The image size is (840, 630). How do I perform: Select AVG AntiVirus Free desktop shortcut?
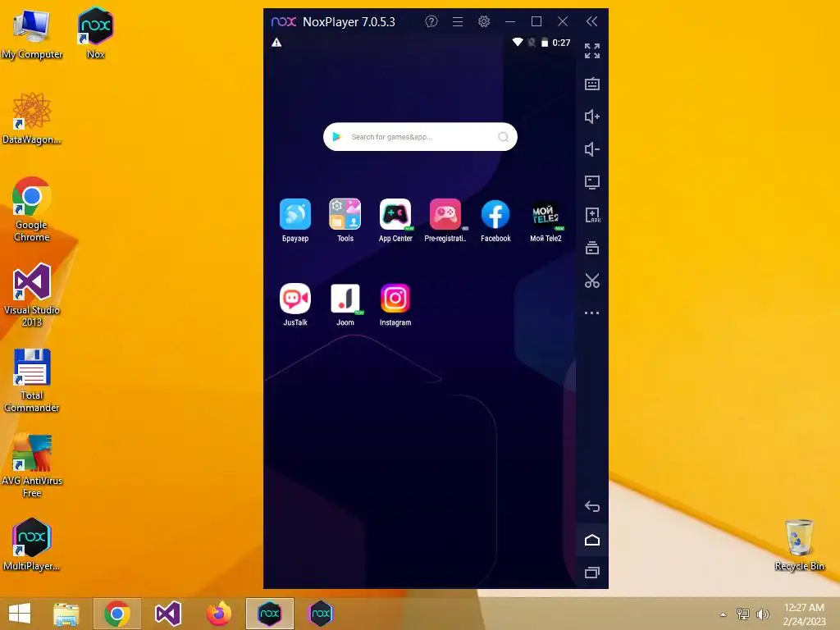(x=32, y=466)
